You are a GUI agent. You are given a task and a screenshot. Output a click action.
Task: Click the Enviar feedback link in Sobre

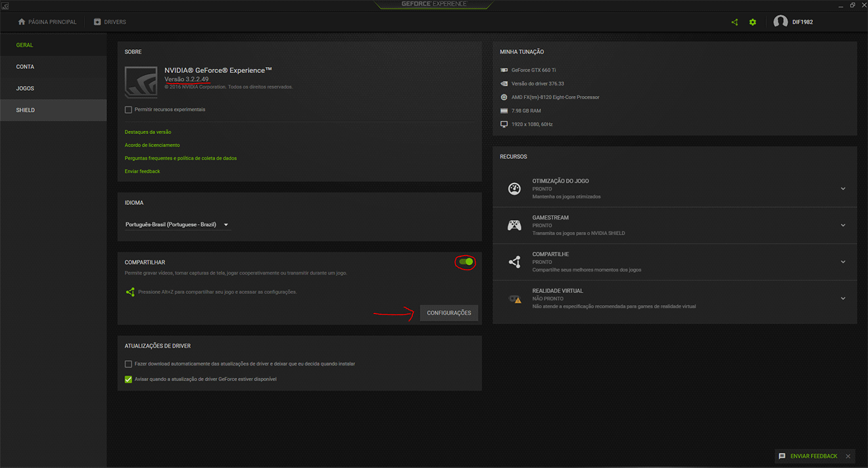click(x=143, y=172)
